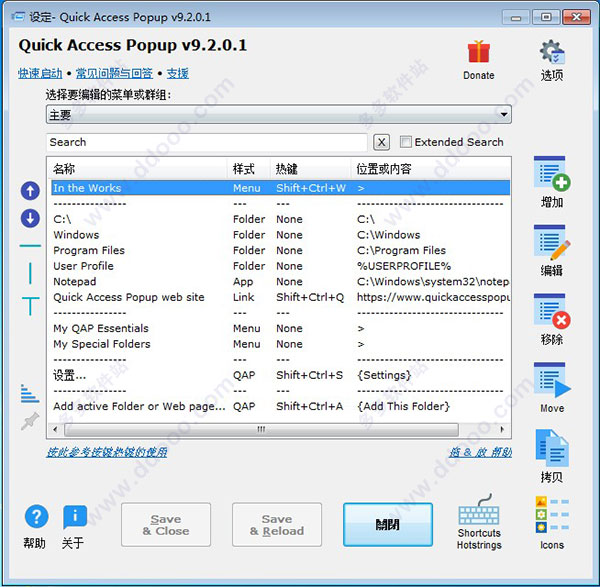
Task: Move selected item down with arrow
Action: [x=30, y=218]
